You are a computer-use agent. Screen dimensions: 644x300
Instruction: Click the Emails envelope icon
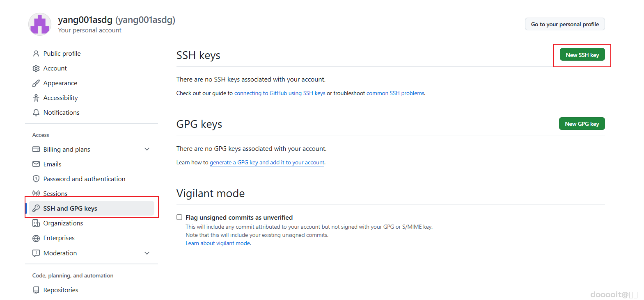point(36,164)
